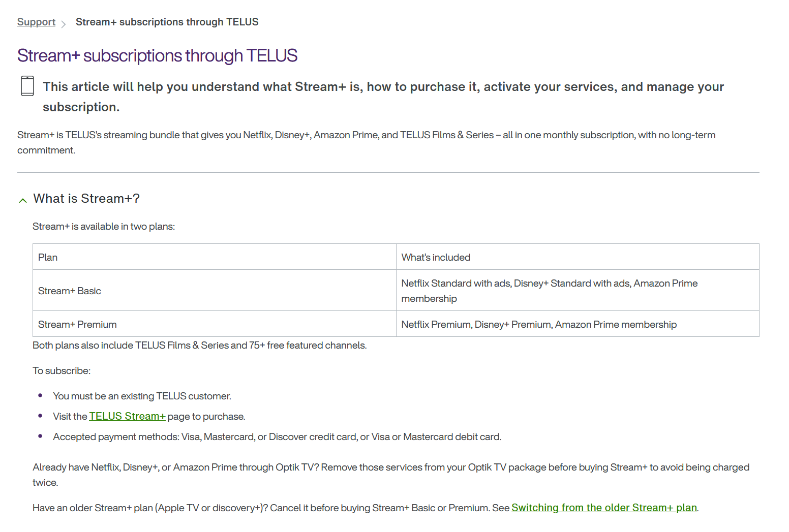Click the purple 'Stream+ subscriptions through TELUS' page title
789x532 pixels.
[x=157, y=55]
